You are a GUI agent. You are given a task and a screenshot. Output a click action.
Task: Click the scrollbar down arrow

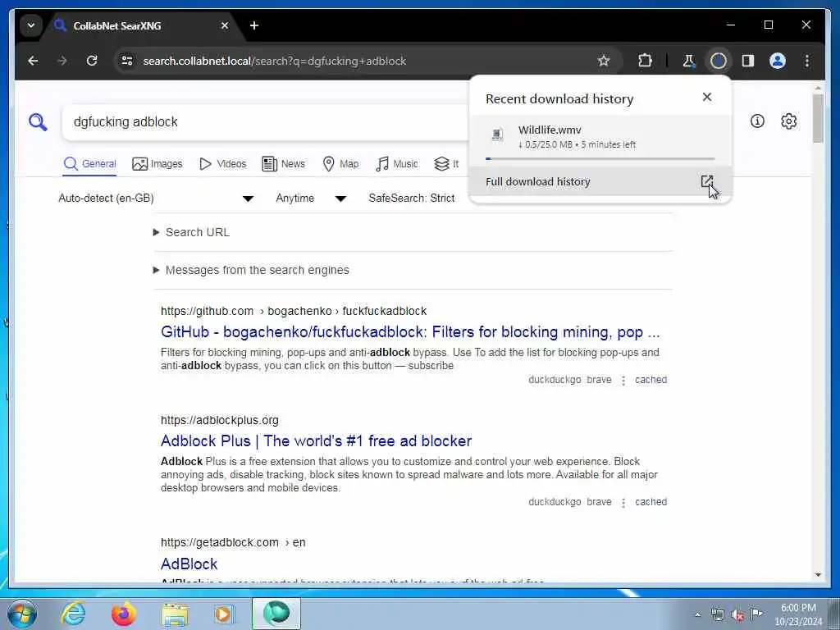tap(818, 575)
